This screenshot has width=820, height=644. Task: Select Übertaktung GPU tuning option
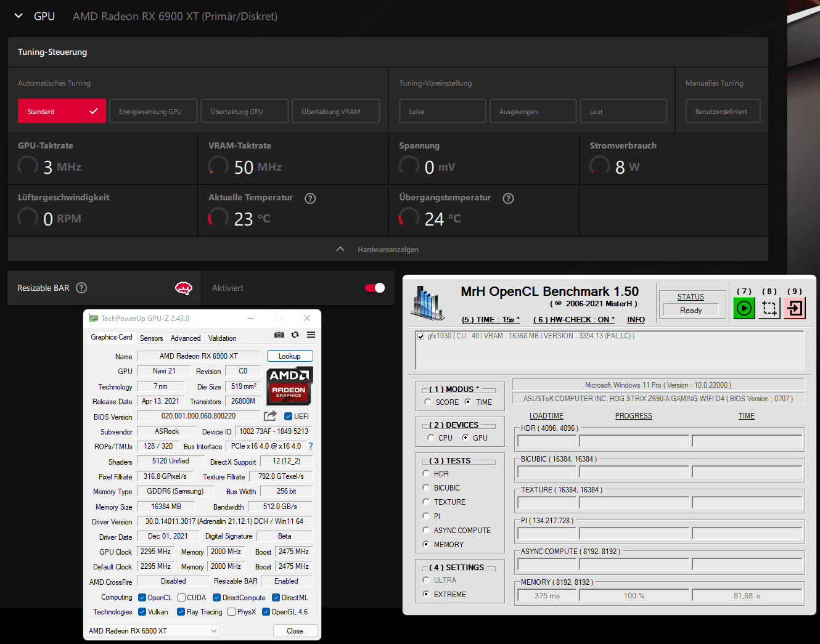point(245,112)
